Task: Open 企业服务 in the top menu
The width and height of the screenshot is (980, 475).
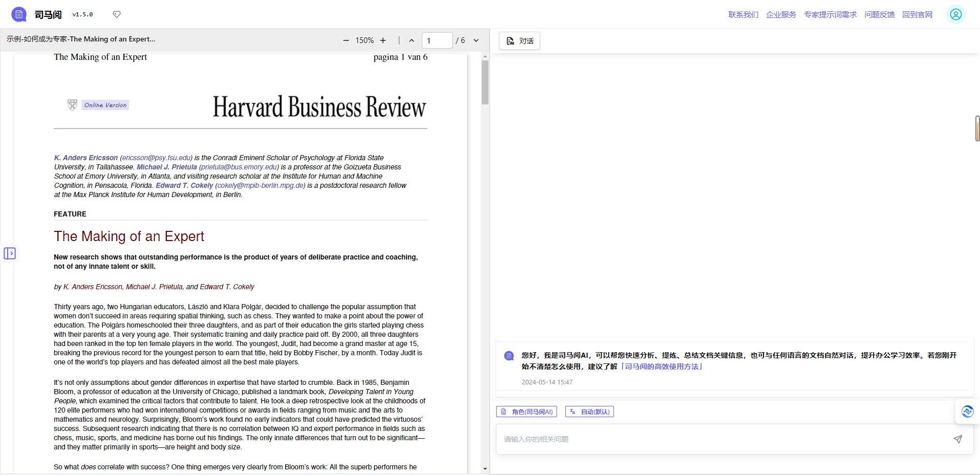Action: coord(781,14)
